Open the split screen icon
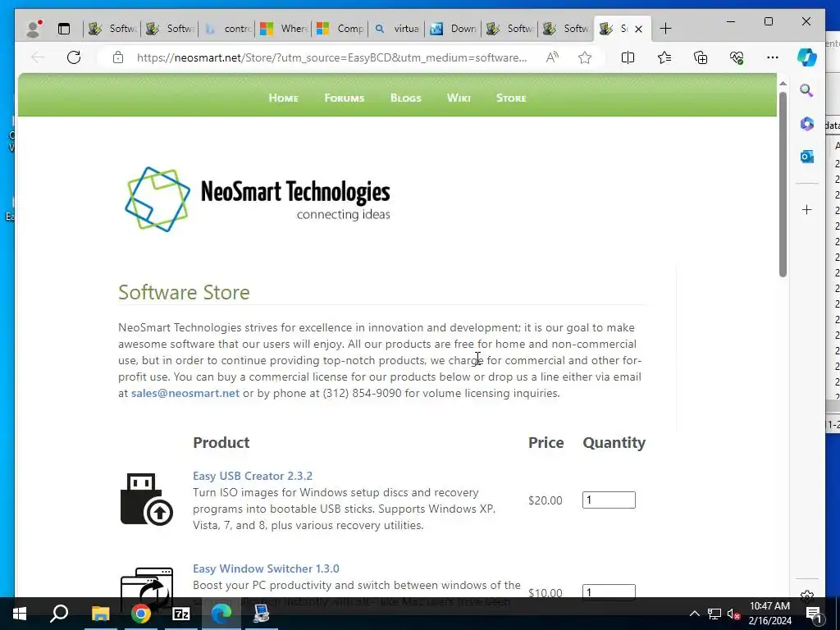840x630 pixels. coord(628,57)
